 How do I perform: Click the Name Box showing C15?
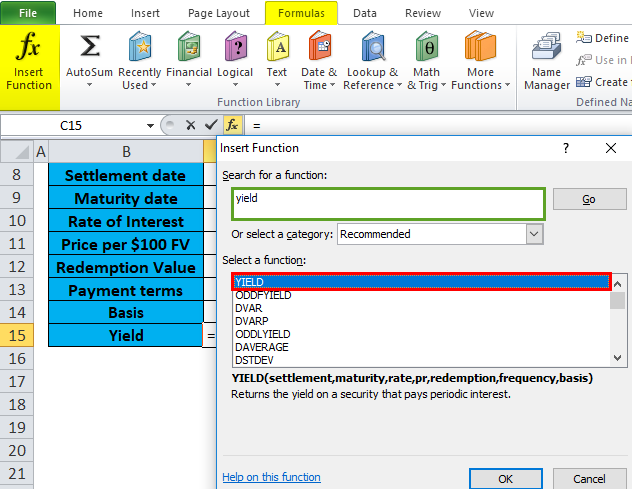tap(71, 126)
